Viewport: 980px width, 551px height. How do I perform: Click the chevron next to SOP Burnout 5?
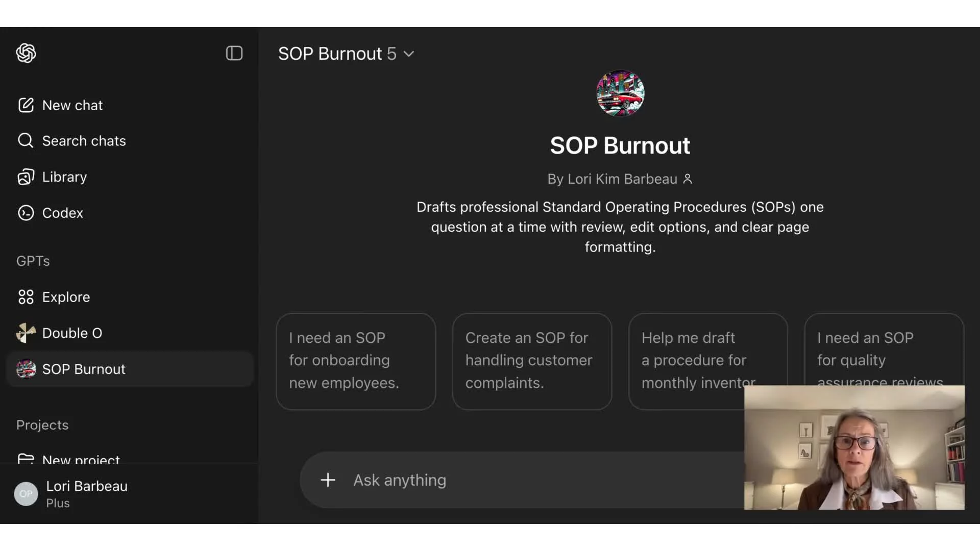point(409,54)
